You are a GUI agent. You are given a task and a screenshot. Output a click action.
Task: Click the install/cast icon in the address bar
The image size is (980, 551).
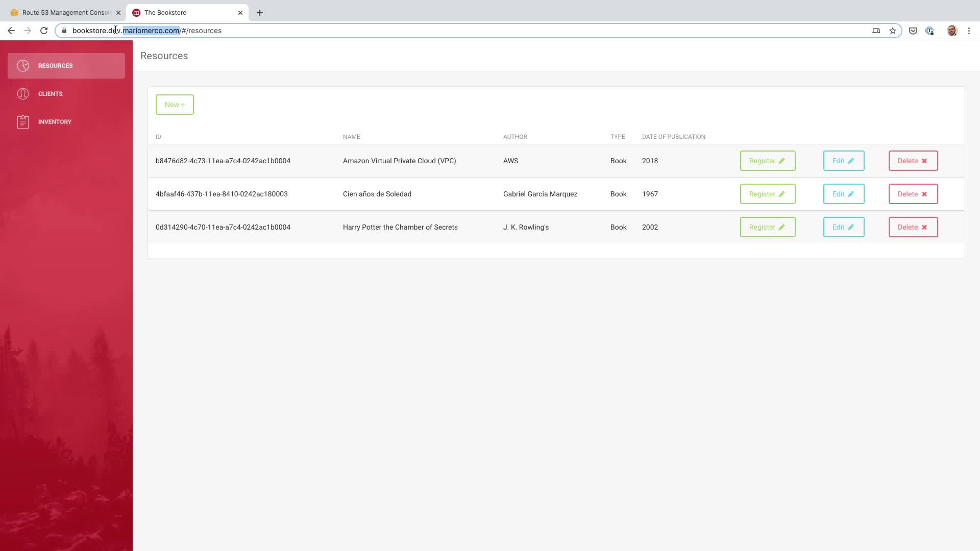[x=876, y=31]
